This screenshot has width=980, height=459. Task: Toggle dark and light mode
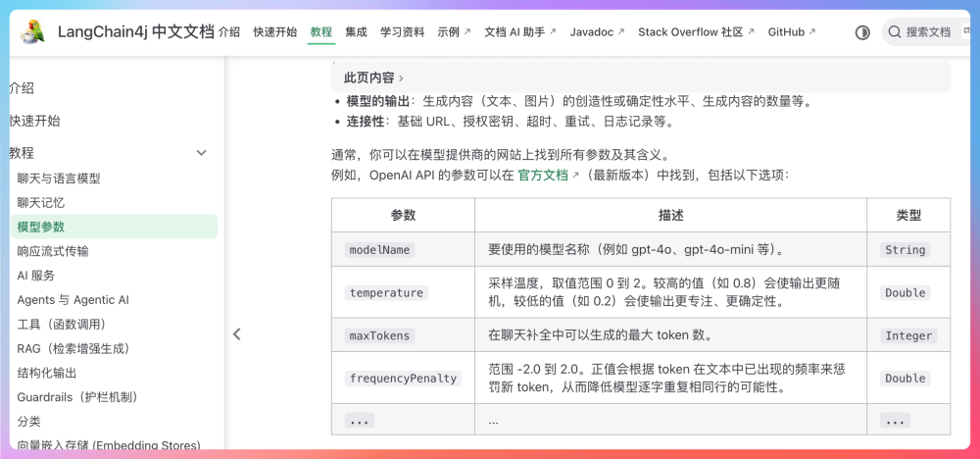point(862,32)
